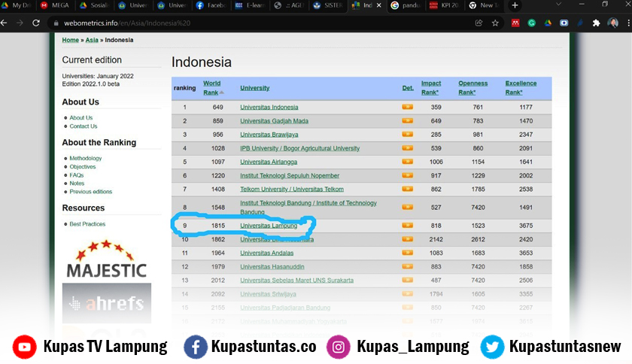Open the Universitas Andalas link
The width and height of the screenshot is (632, 364).
267,253
